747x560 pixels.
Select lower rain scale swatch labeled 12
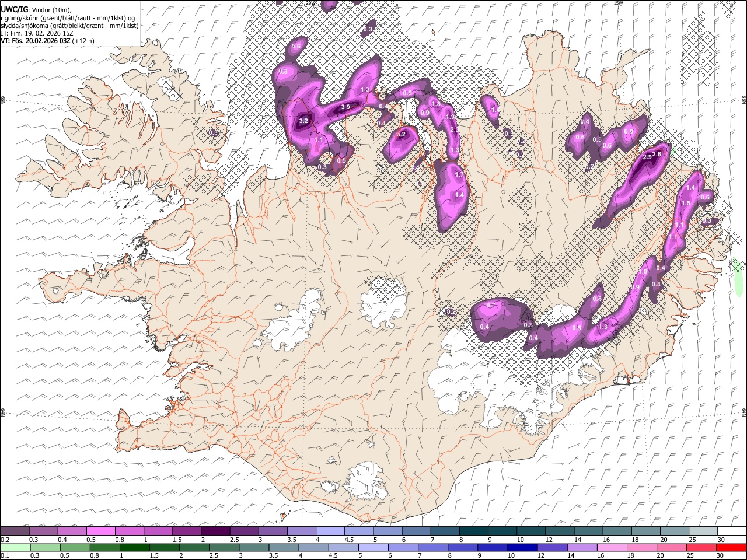(553, 548)
